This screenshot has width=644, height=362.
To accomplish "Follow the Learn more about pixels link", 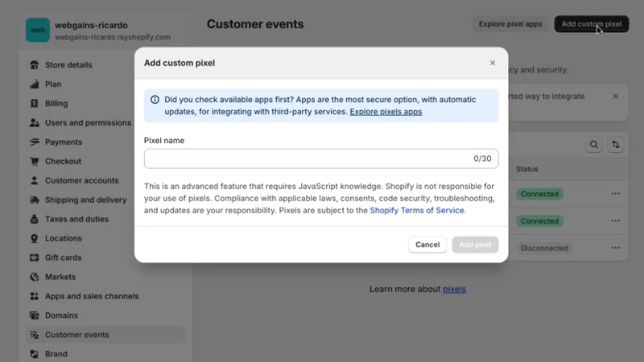I will coord(454,289).
